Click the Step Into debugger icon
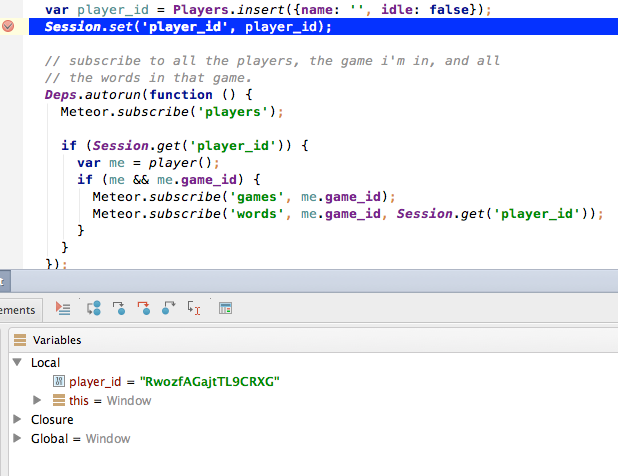 coord(119,308)
